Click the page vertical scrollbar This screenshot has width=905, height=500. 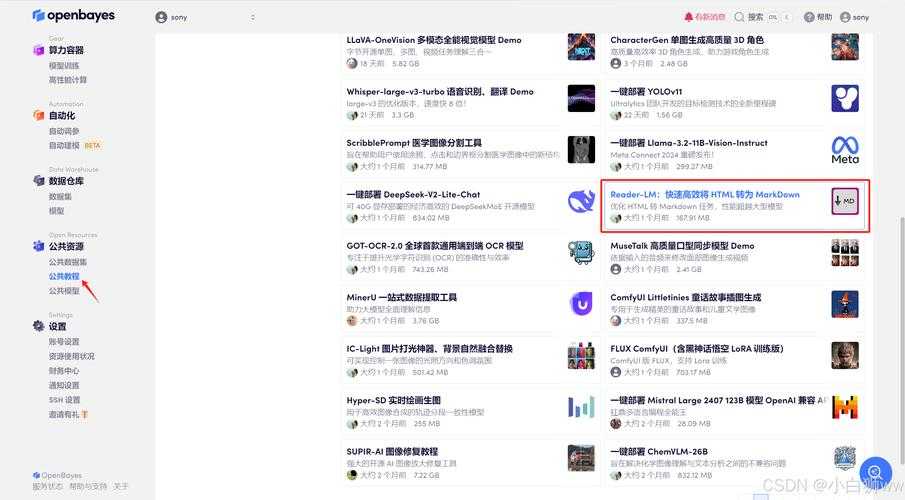coord(901,341)
